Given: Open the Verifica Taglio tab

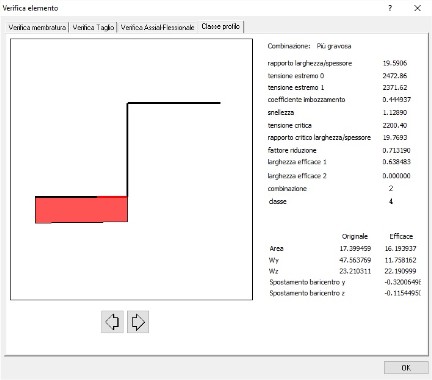Looking at the screenshot, I should tap(93, 27).
